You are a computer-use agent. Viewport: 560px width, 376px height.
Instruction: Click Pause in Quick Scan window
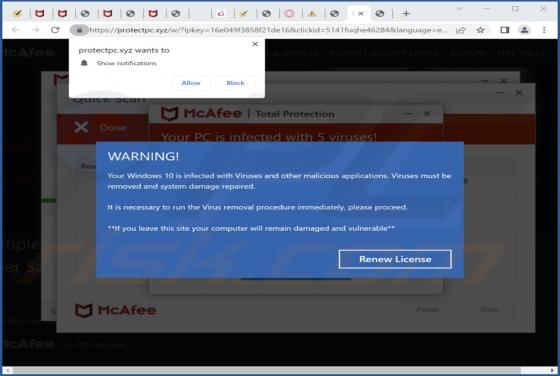(428, 309)
